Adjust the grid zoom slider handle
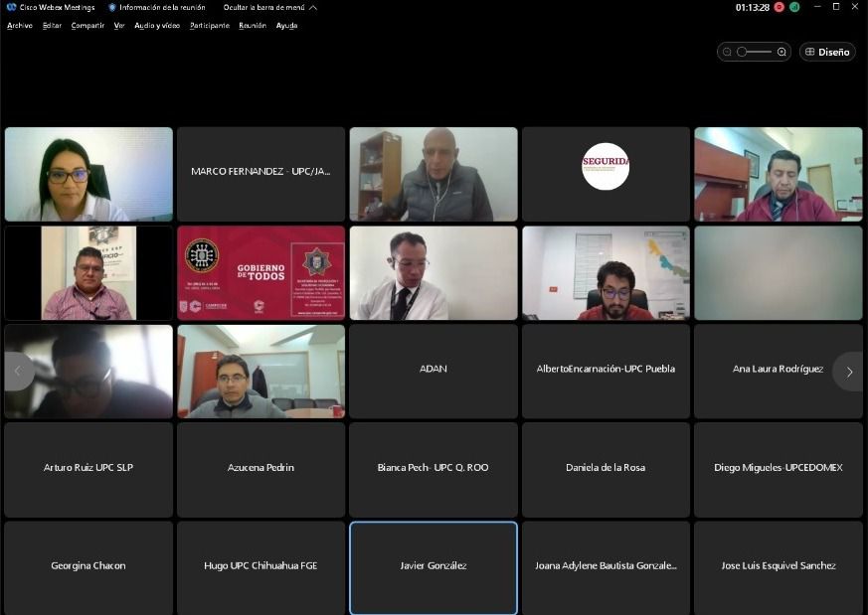The width and height of the screenshot is (868, 615). coord(742,52)
